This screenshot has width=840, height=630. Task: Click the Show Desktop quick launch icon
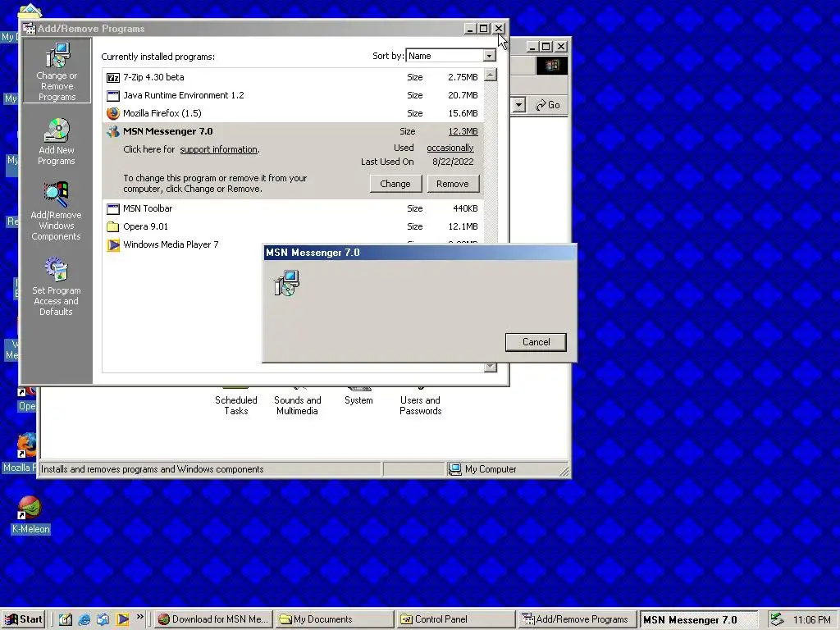coord(66,619)
